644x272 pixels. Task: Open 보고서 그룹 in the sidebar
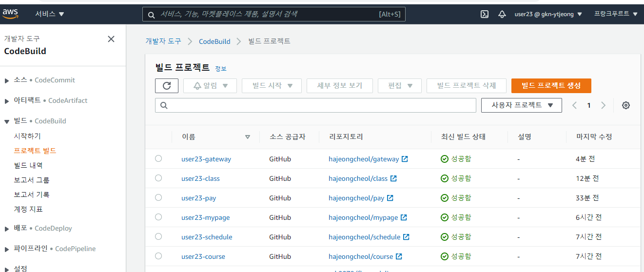coord(32,180)
